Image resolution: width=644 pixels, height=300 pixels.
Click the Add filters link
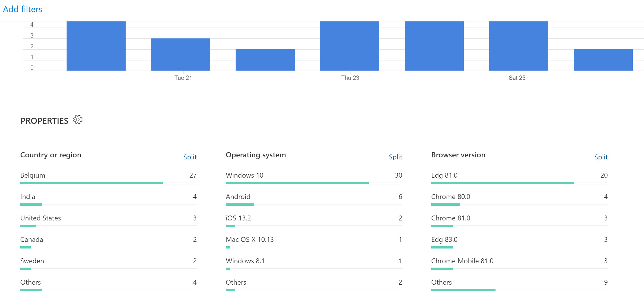22,9
